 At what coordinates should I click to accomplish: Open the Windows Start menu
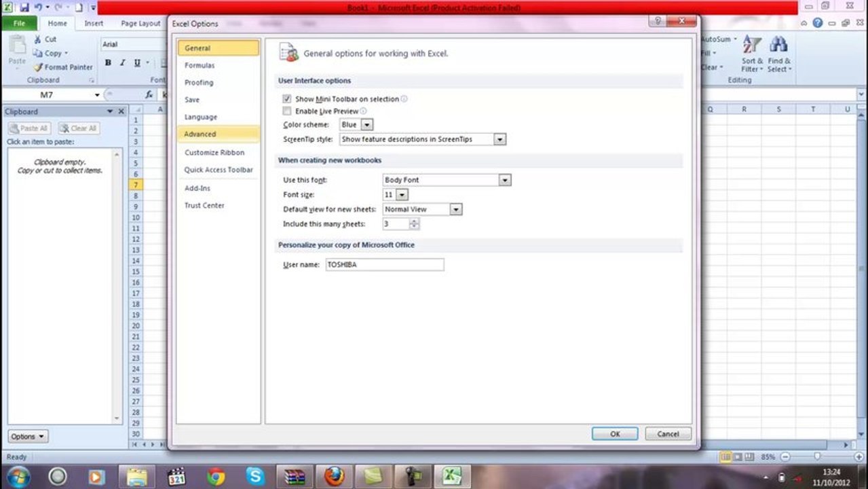(x=18, y=476)
